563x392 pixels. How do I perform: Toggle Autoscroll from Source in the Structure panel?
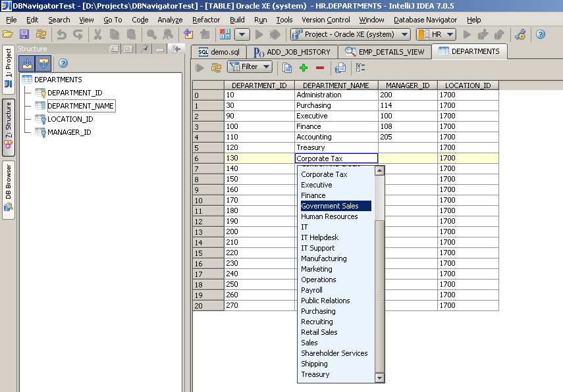click(x=43, y=63)
